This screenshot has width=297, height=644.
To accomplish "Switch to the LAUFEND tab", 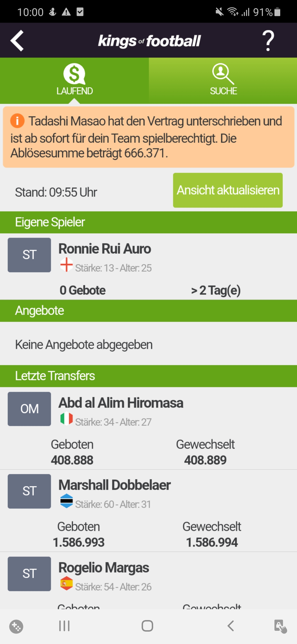I will pyautogui.click(x=75, y=80).
